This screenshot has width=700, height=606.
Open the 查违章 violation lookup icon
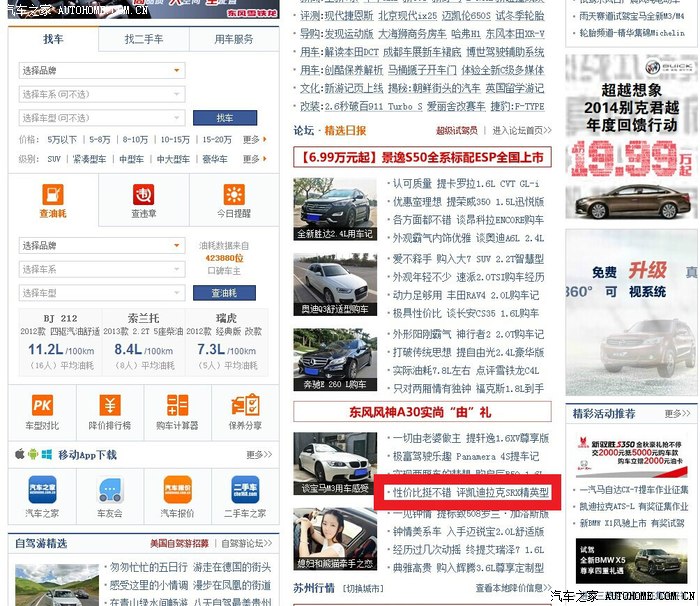(x=143, y=195)
